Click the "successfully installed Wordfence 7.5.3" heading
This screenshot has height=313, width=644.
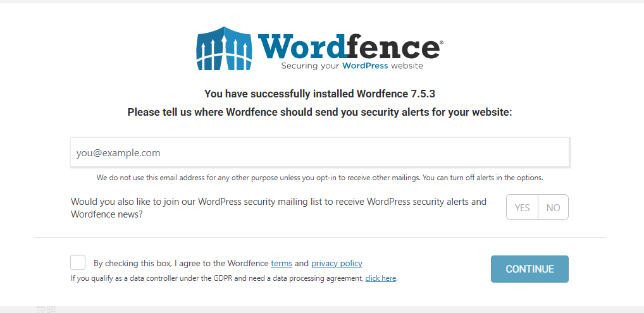pos(319,94)
